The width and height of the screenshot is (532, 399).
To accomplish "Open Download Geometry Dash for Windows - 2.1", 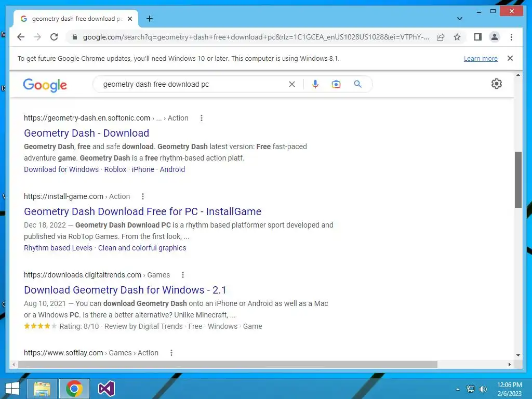I will [x=125, y=290].
